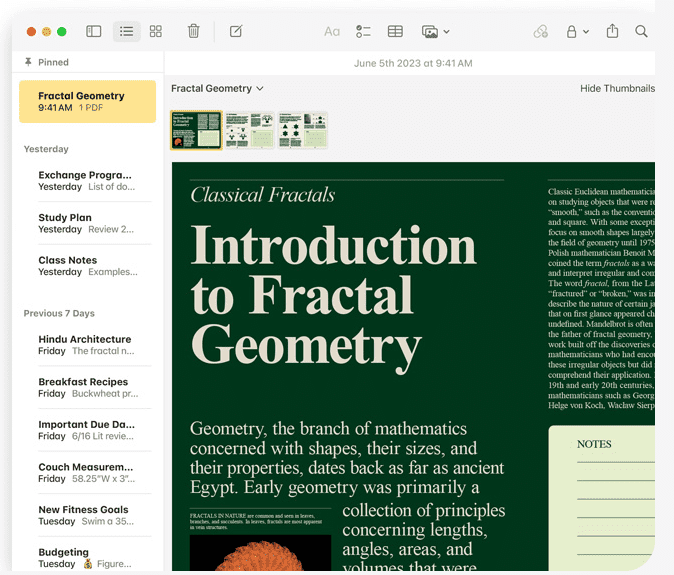Open the Hindu Architecture note

(87, 345)
